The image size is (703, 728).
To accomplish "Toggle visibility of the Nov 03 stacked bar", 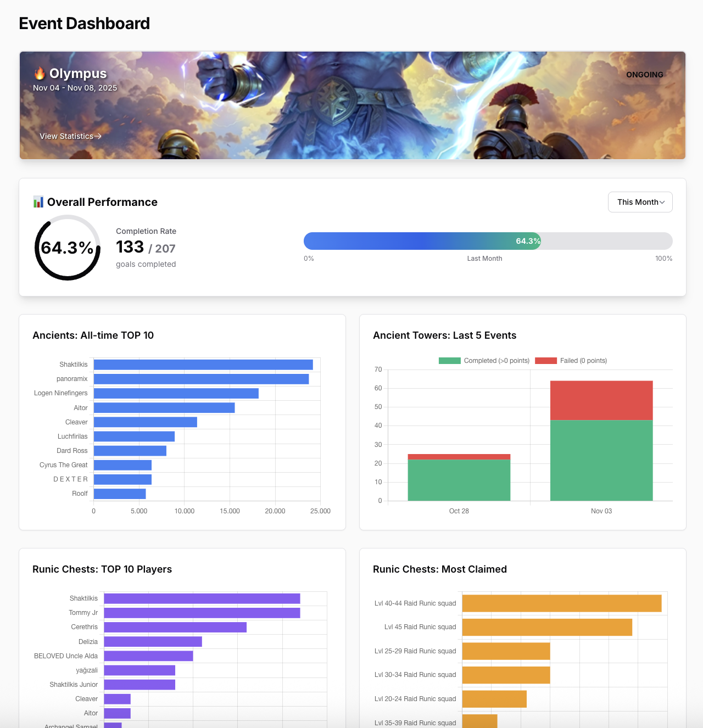I will click(601, 439).
